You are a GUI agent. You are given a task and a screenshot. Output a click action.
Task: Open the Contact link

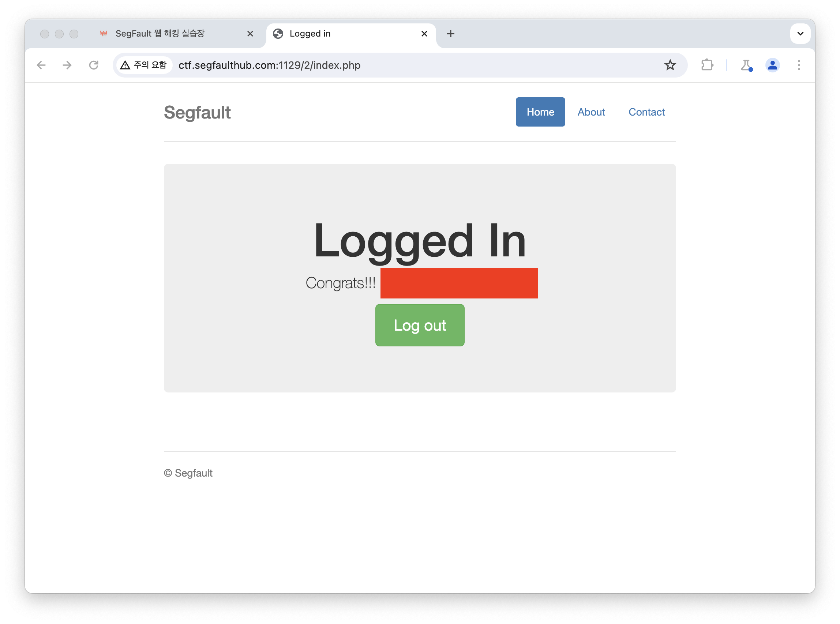646,112
